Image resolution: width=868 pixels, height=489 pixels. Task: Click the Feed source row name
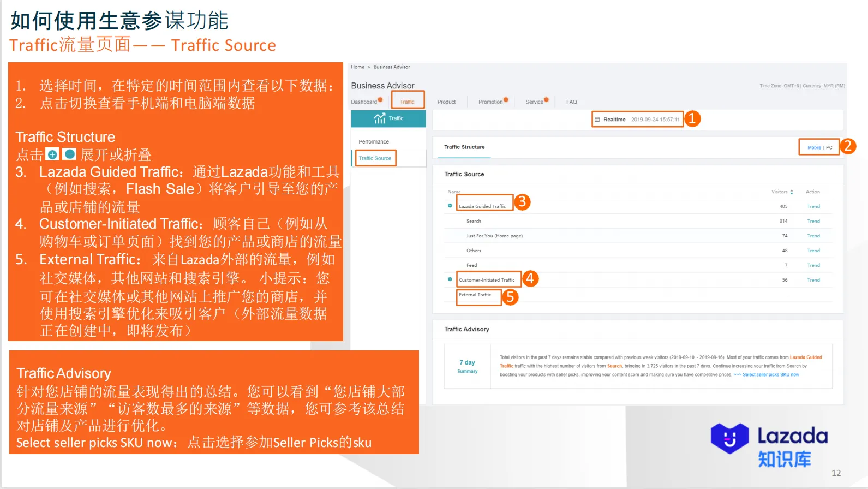pos(471,265)
